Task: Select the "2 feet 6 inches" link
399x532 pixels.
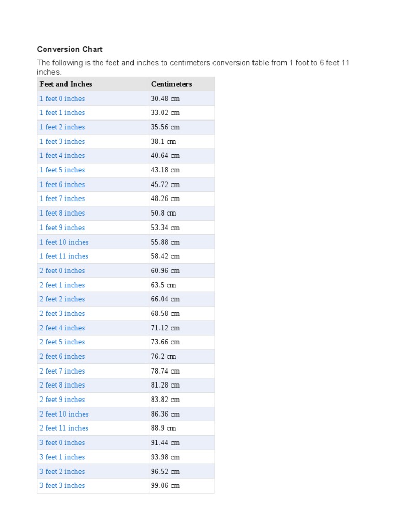Action: click(x=62, y=357)
